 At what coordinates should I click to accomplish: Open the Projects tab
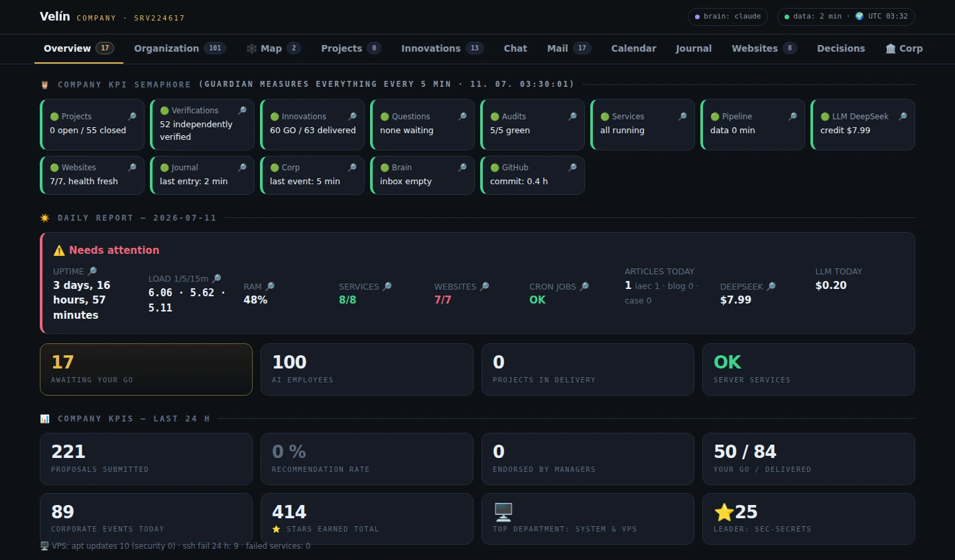[351, 48]
